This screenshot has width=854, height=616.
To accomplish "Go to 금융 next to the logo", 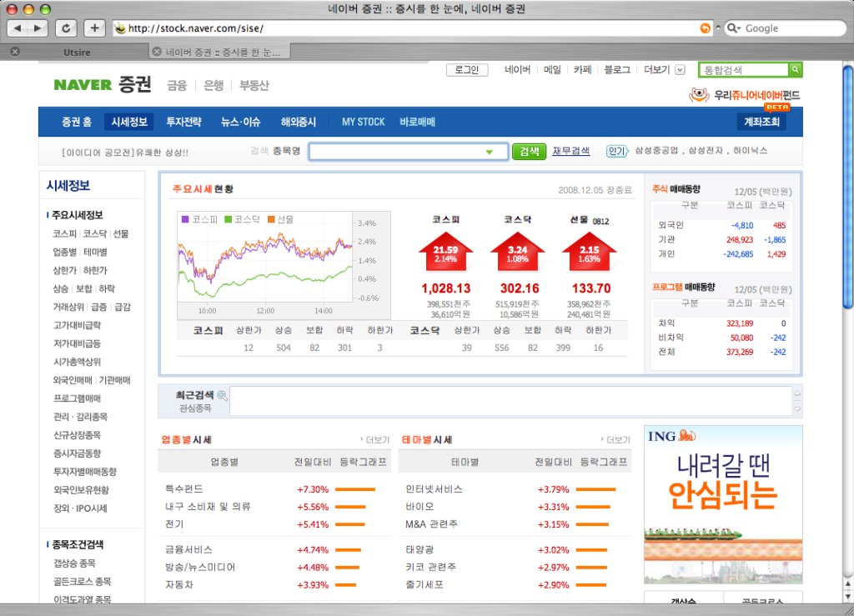I will 177,85.
